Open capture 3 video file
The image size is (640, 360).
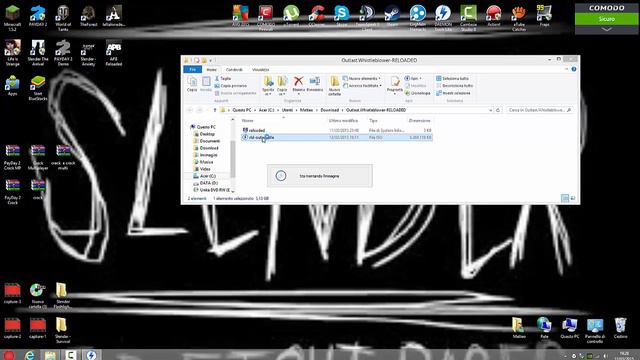click(x=13, y=293)
